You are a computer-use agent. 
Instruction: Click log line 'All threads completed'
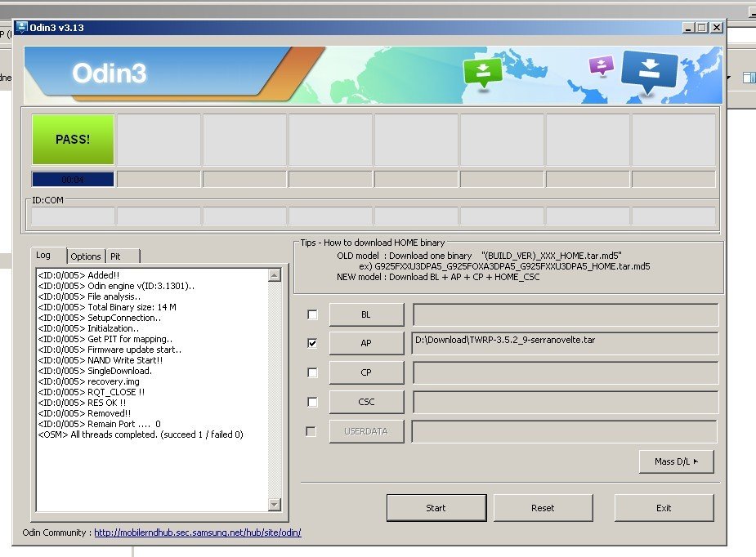pyautogui.click(x=141, y=434)
